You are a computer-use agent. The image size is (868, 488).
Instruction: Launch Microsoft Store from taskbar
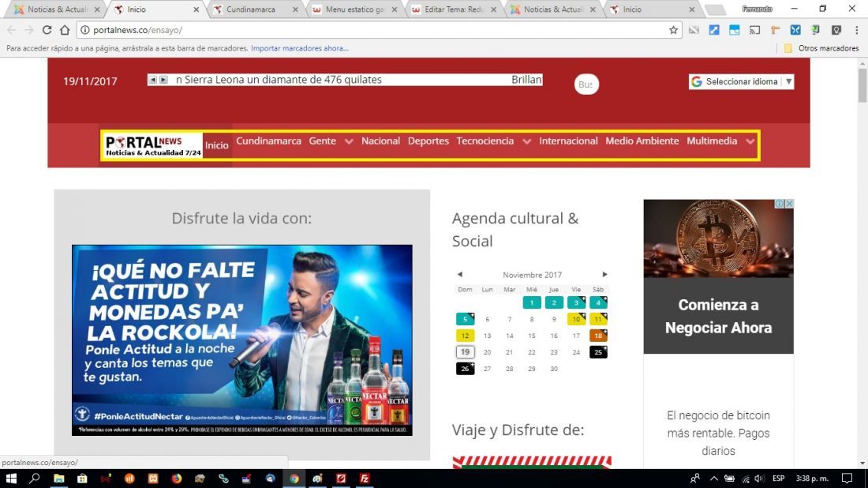[82, 479]
